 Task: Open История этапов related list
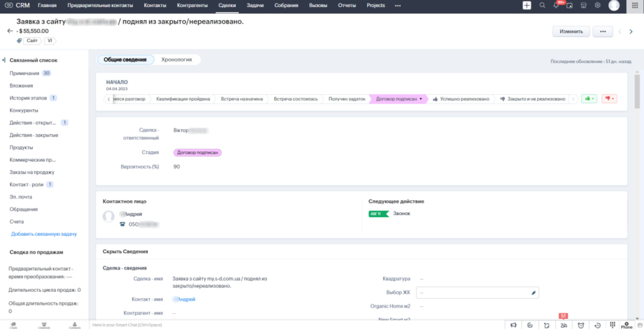(28, 98)
